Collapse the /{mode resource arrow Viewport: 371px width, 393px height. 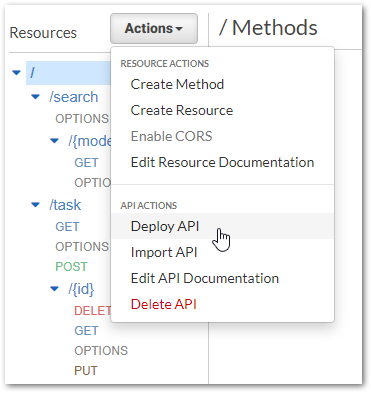[x=54, y=141]
